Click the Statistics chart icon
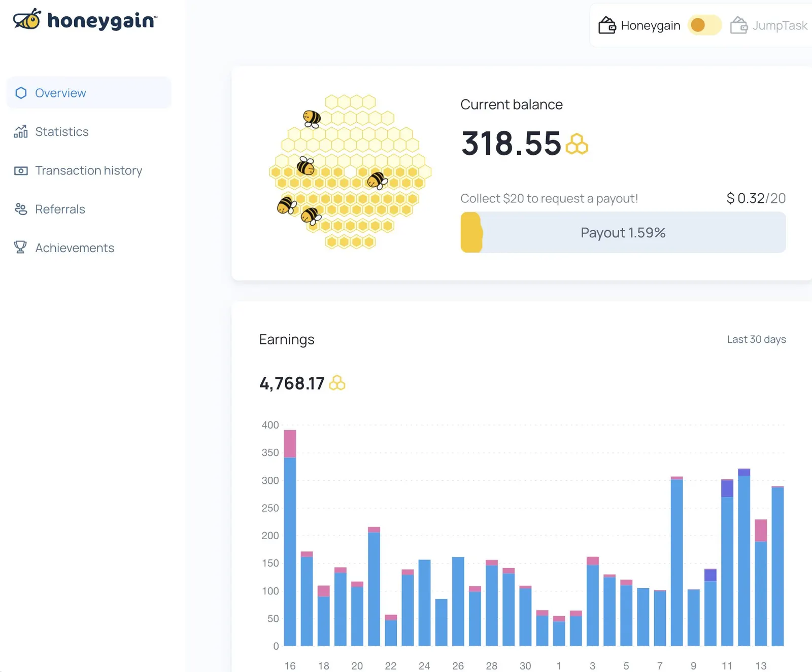This screenshot has width=812, height=672. (x=21, y=131)
